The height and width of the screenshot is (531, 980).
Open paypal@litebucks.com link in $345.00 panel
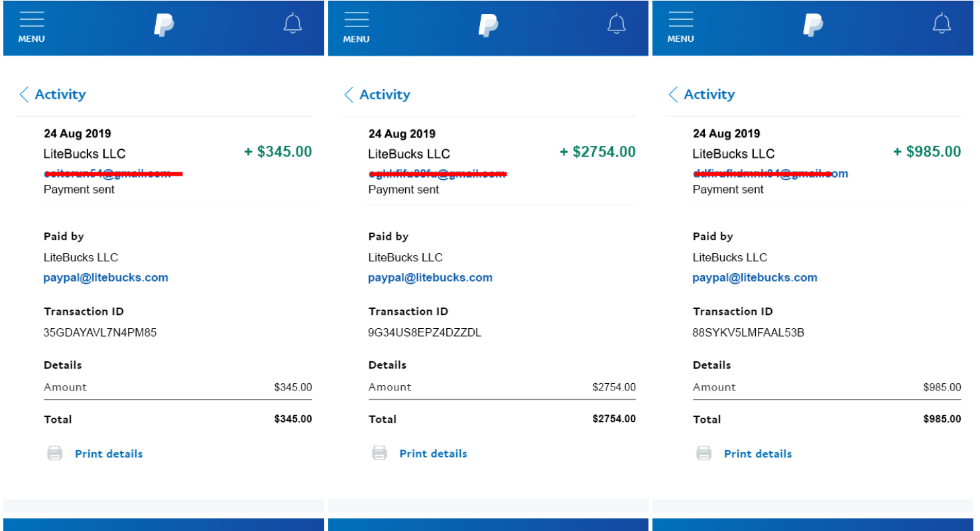point(106,278)
